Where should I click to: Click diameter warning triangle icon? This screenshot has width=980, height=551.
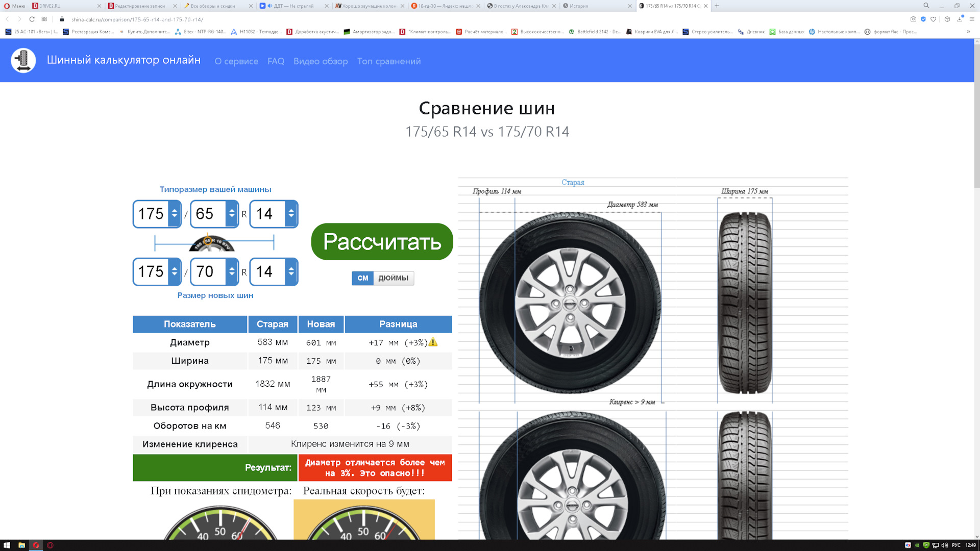(x=433, y=342)
